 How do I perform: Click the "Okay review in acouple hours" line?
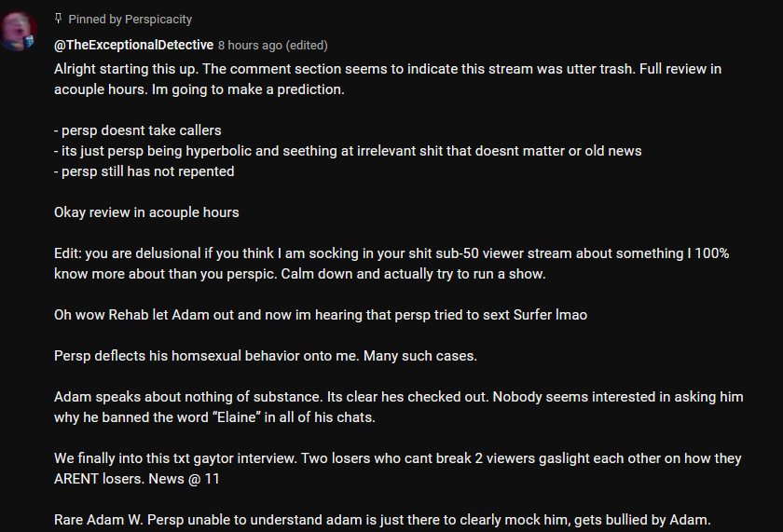(x=146, y=212)
